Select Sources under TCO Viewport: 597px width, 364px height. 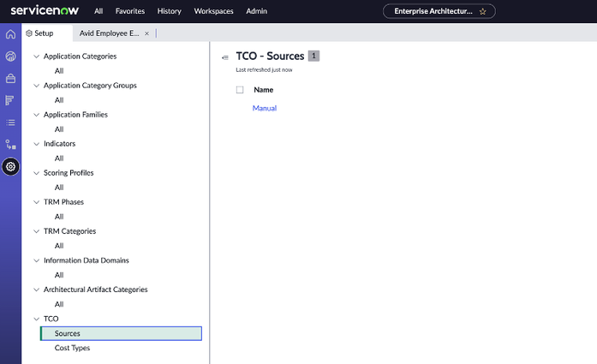pyautogui.click(x=121, y=333)
